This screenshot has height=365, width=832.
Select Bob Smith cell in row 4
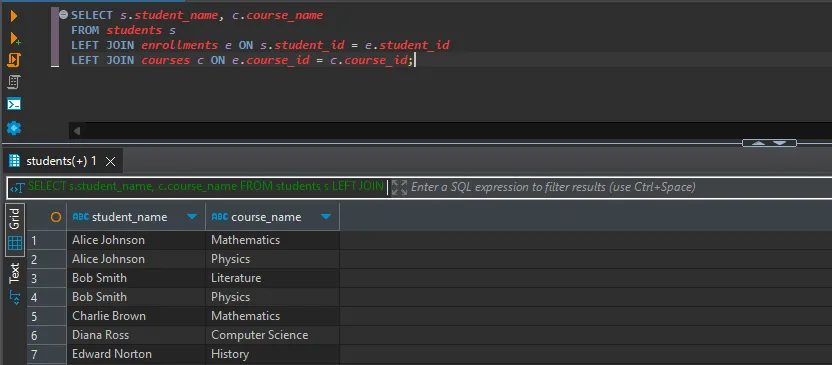click(x=136, y=297)
